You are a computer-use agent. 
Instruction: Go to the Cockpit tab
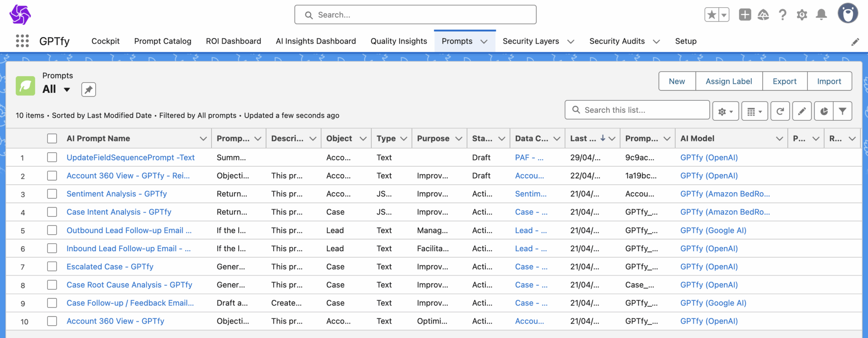[x=106, y=41]
